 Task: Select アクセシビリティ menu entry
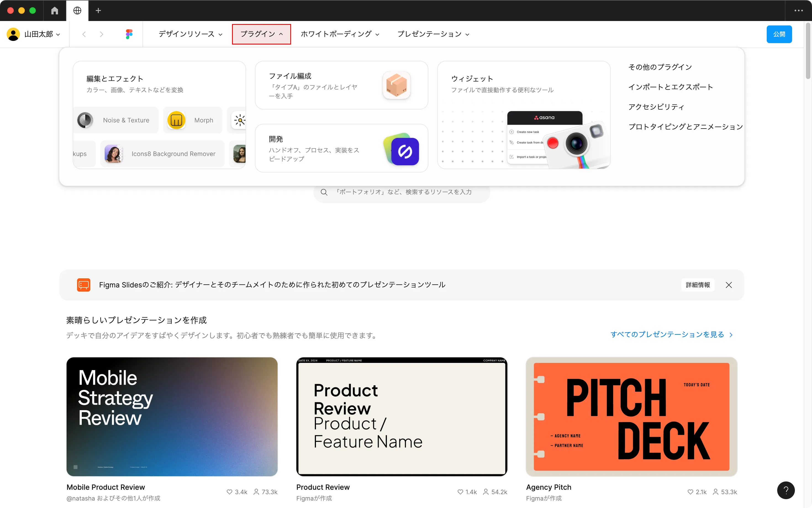[656, 107]
